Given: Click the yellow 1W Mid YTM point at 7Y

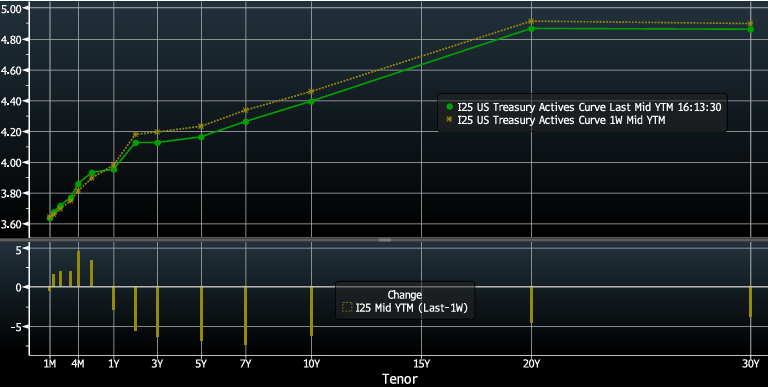Looking at the screenshot, I should tap(245, 110).
